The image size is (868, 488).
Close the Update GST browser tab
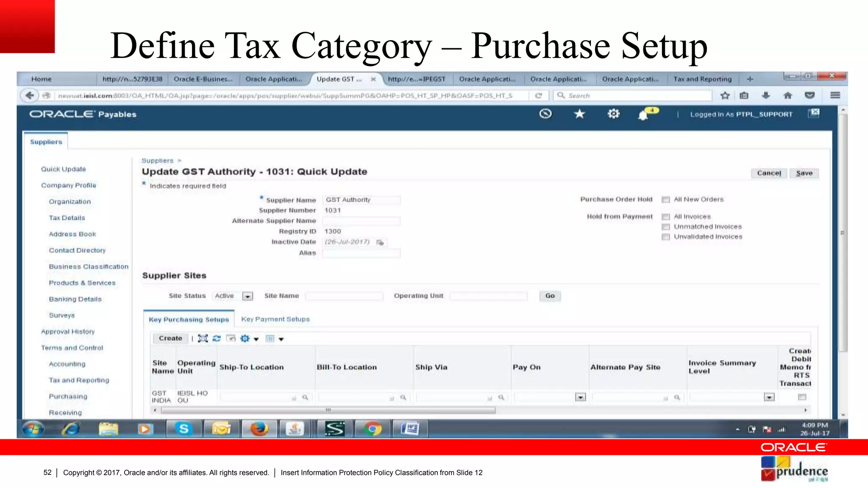click(x=373, y=79)
